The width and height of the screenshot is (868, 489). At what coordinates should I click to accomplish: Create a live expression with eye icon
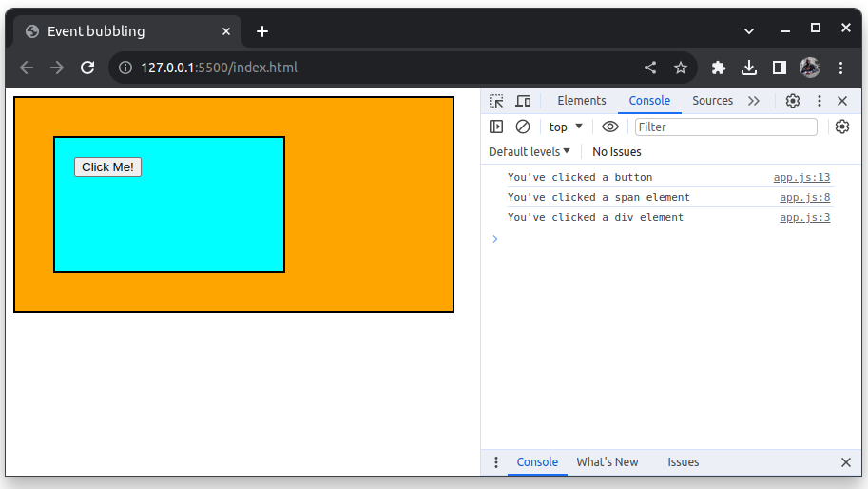click(x=610, y=127)
